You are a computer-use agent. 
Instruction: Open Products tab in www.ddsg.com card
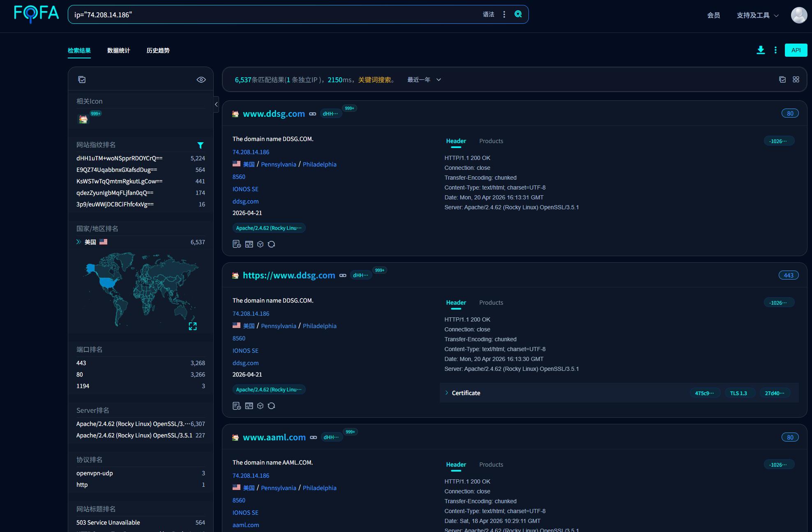tap(491, 141)
